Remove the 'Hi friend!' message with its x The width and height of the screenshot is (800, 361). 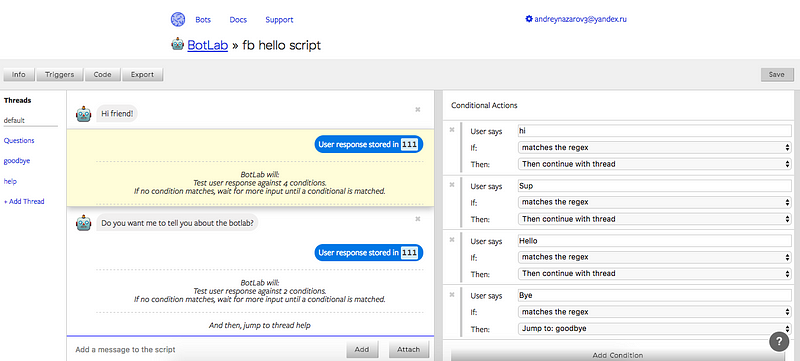418,109
